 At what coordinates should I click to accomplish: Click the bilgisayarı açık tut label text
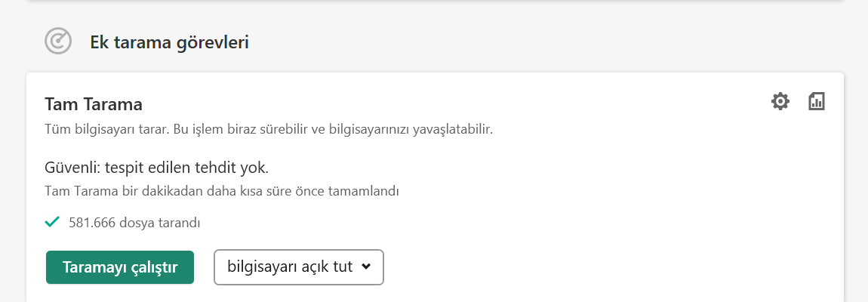click(290, 267)
